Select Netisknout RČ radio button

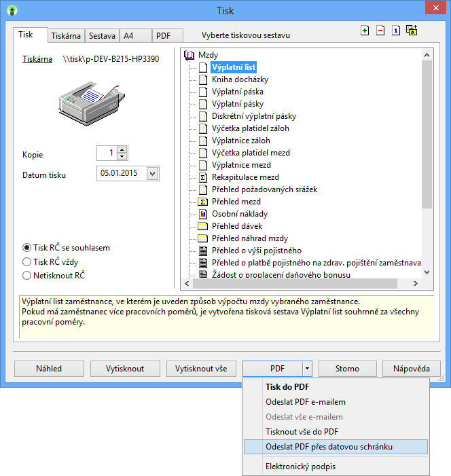click(x=26, y=275)
